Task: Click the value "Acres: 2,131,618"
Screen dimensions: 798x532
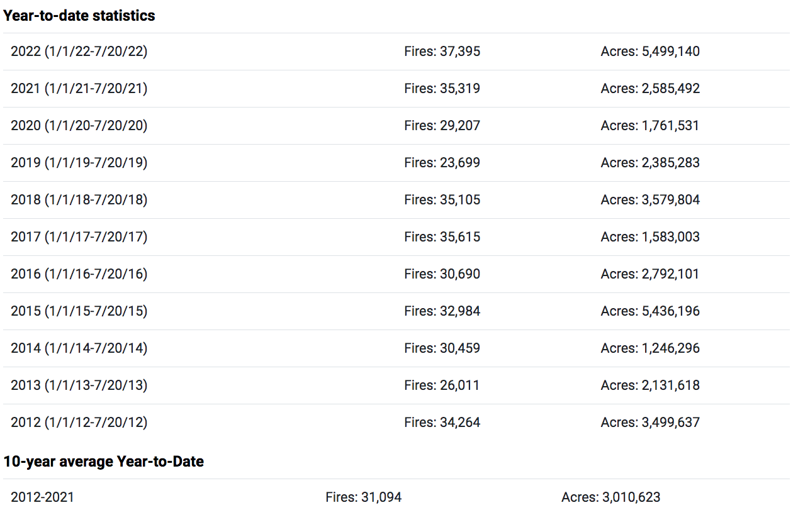Action: [x=650, y=385]
